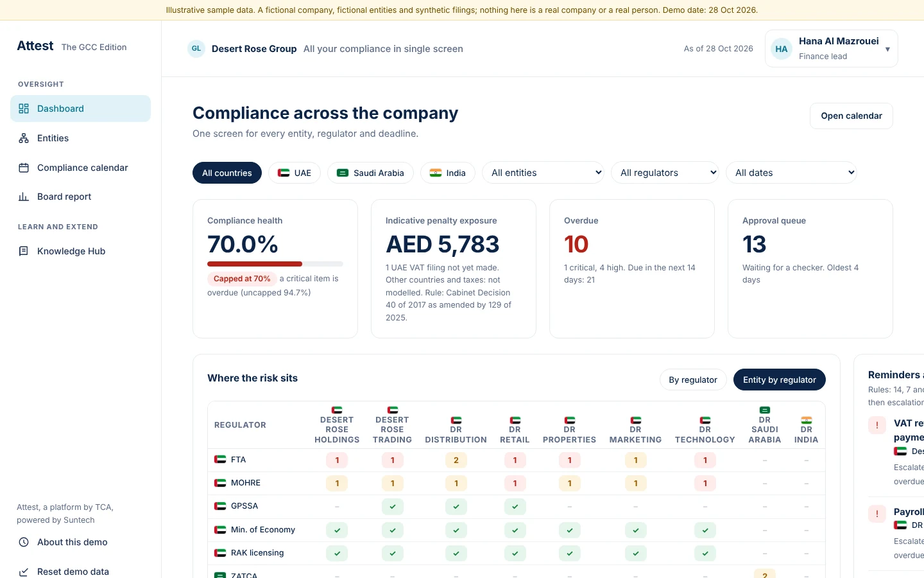The height and width of the screenshot is (578, 924).
Task: Click the Knowledge Hub document icon
Action: pos(24,251)
